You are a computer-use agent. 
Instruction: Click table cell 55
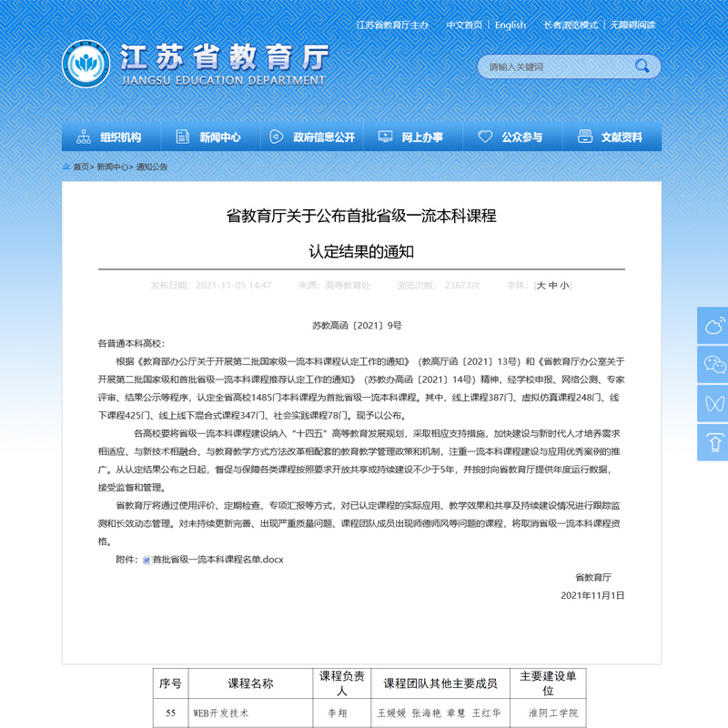click(x=170, y=713)
